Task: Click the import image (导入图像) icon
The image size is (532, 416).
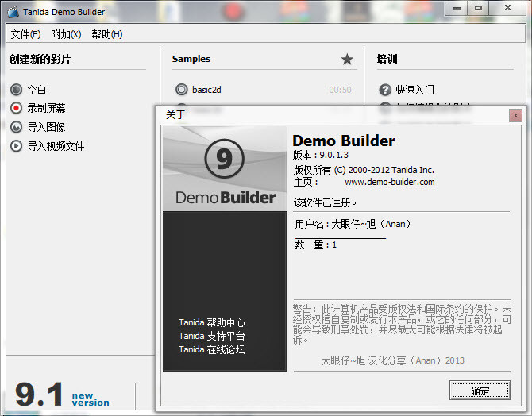Action: coord(17,127)
